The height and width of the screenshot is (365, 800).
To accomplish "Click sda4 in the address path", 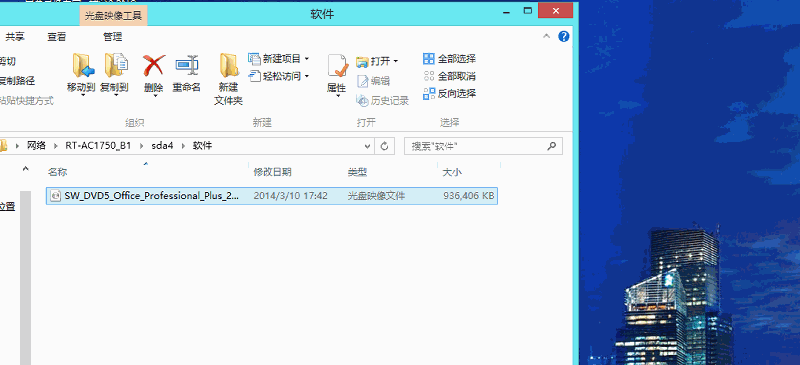I will click(162, 145).
